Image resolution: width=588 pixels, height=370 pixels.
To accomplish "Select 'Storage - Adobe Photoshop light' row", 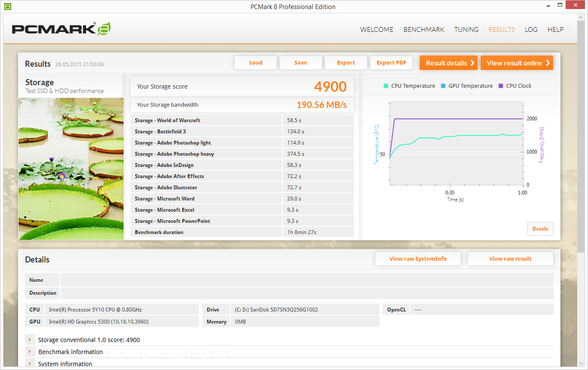I will [x=242, y=143].
